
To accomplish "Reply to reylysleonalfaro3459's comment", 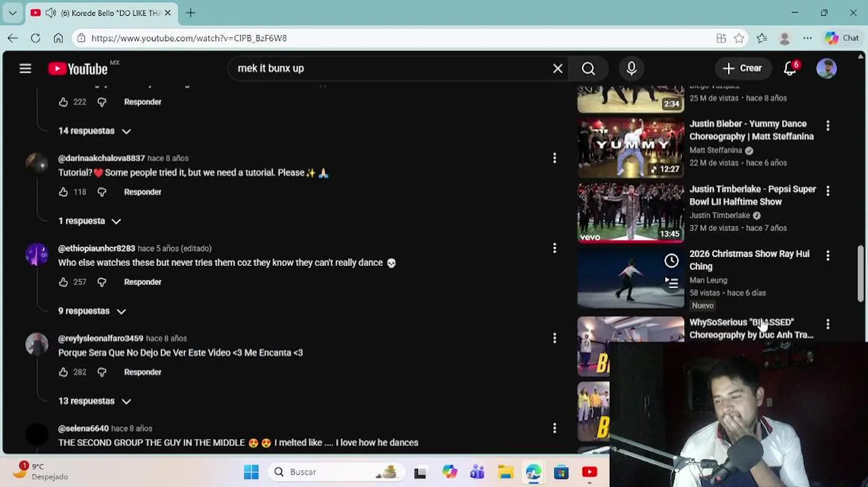I will pyautogui.click(x=143, y=372).
